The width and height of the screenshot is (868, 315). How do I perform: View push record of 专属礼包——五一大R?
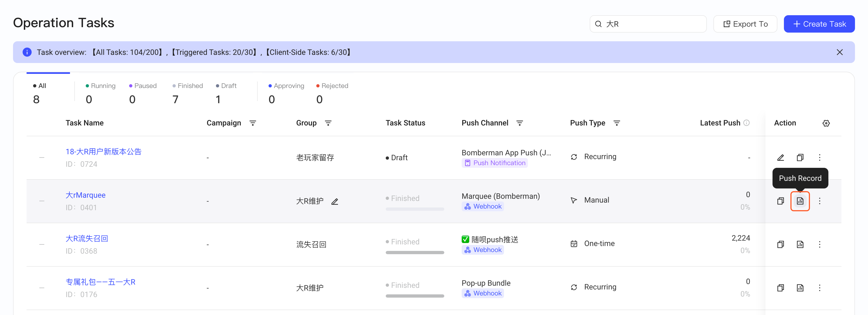[800, 288]
